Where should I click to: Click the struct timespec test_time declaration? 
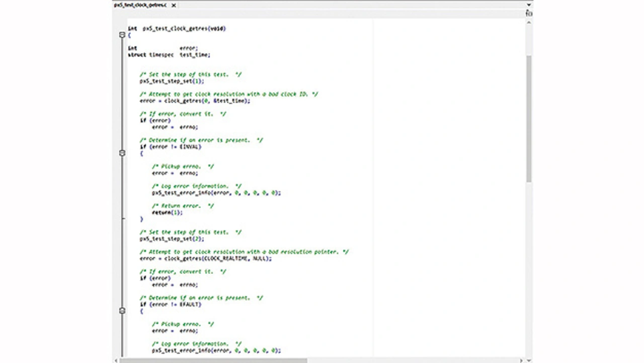coord(169,55)
